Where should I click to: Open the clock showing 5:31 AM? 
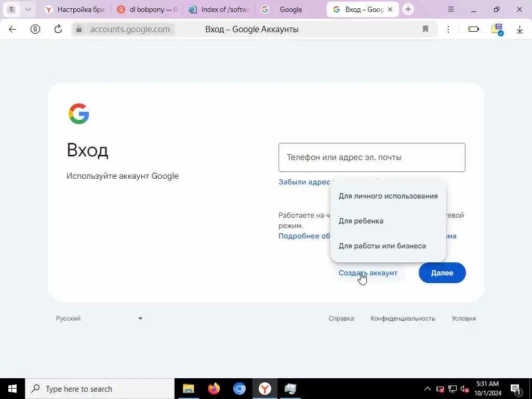[487, 389]
